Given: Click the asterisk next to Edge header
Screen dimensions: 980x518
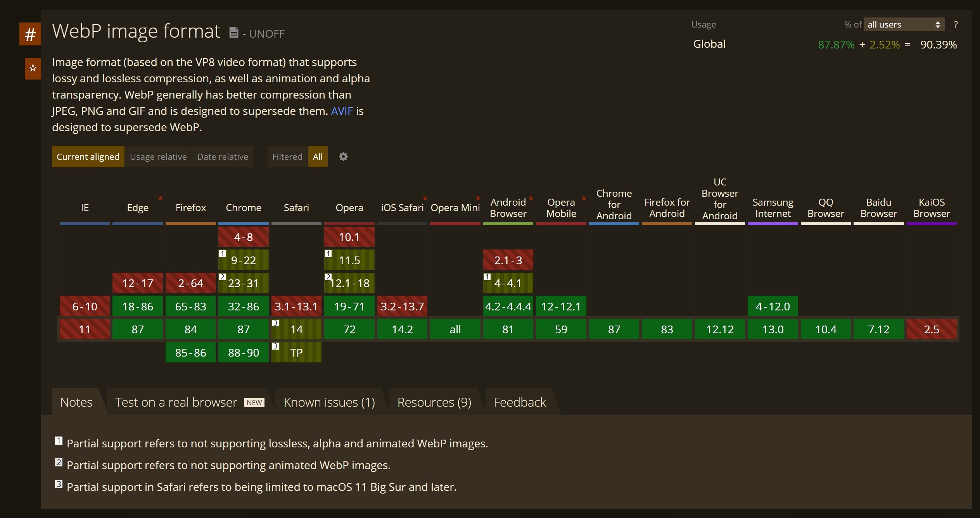Looking at the screenshot, I should pyautogui.click(x=160, y=199).
